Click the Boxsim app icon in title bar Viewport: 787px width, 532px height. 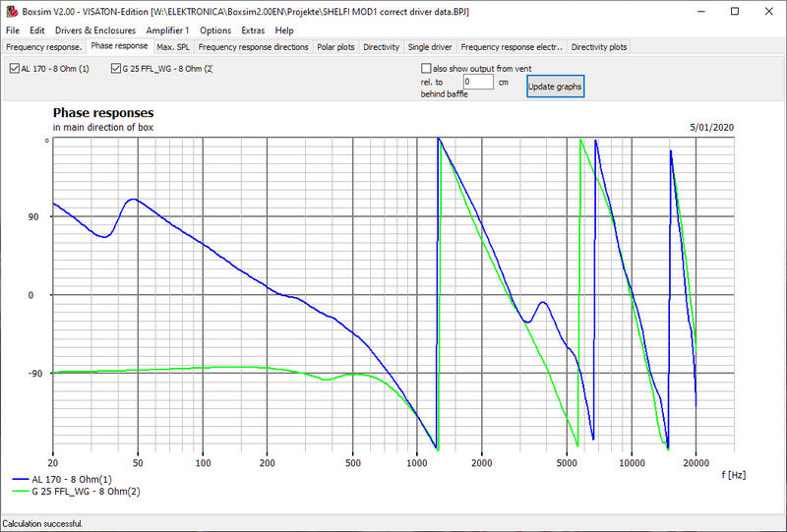coord(11,10)
